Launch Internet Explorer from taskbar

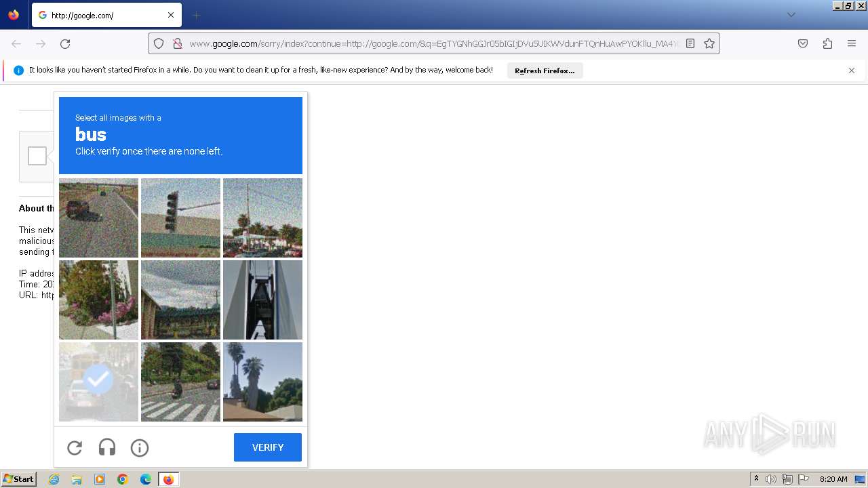tap(54, 479)
